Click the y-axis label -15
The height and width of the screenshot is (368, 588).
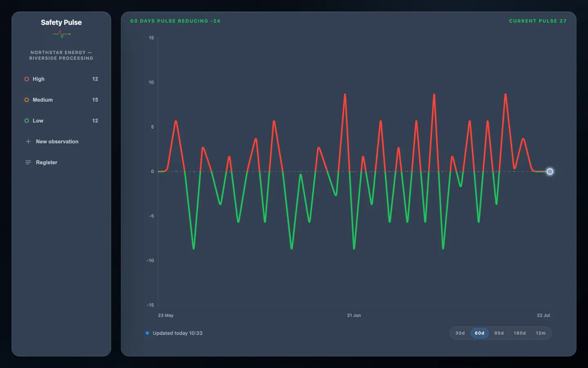(150, 305)
